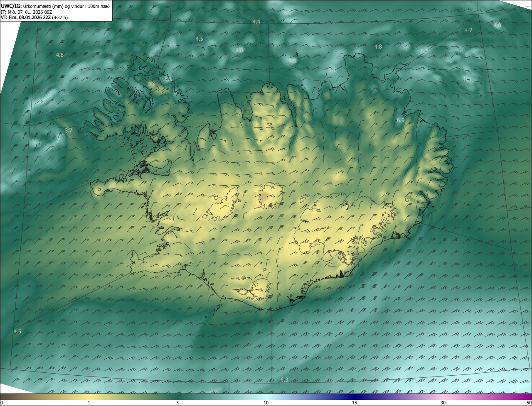Click the 2.6 value label over the Westfjords
The height and width of the screenshot is (406, 532).
coord(152,84)
